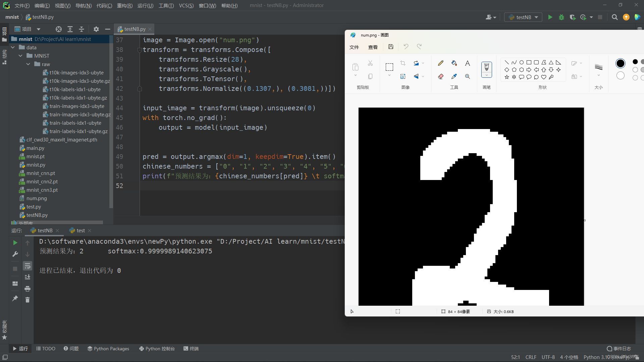Open the TODO tool window
The width and height of the screenshot is (644, 362).
[46, 349]
